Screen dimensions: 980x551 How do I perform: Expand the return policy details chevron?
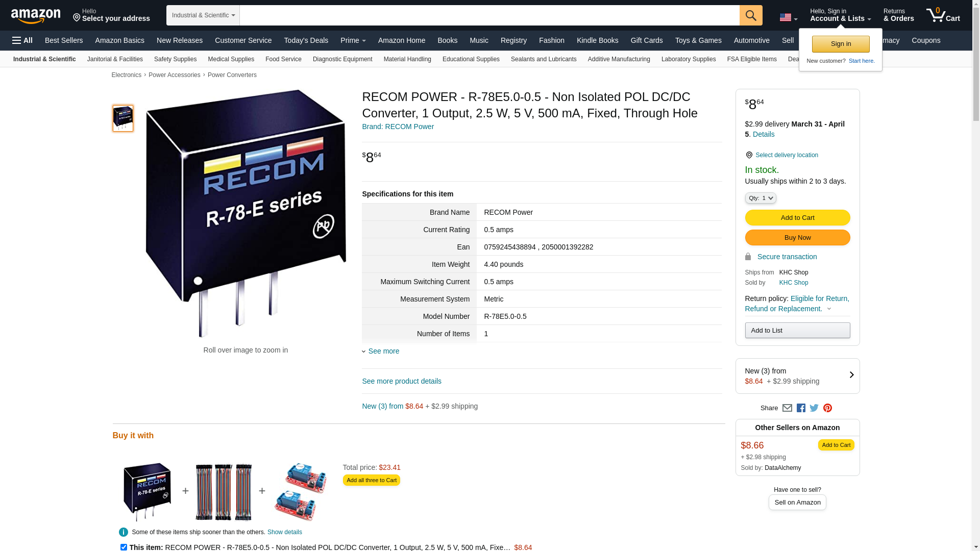[x=829, y=309]
